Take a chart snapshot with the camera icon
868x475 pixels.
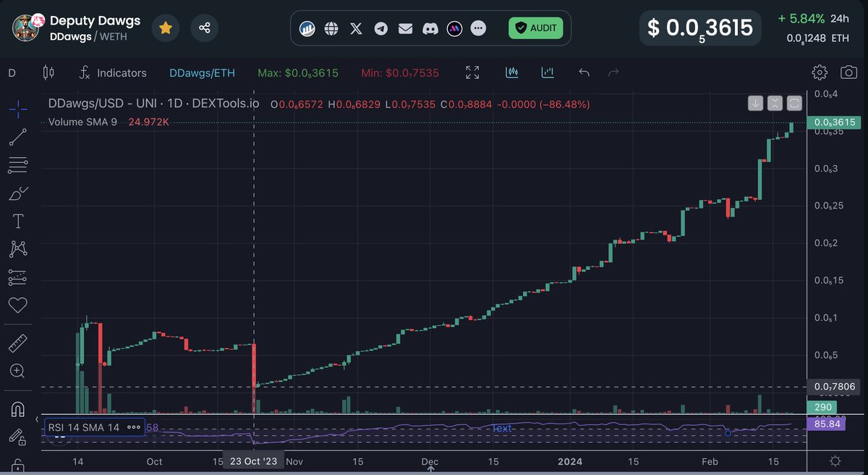(x=848, y=72)
